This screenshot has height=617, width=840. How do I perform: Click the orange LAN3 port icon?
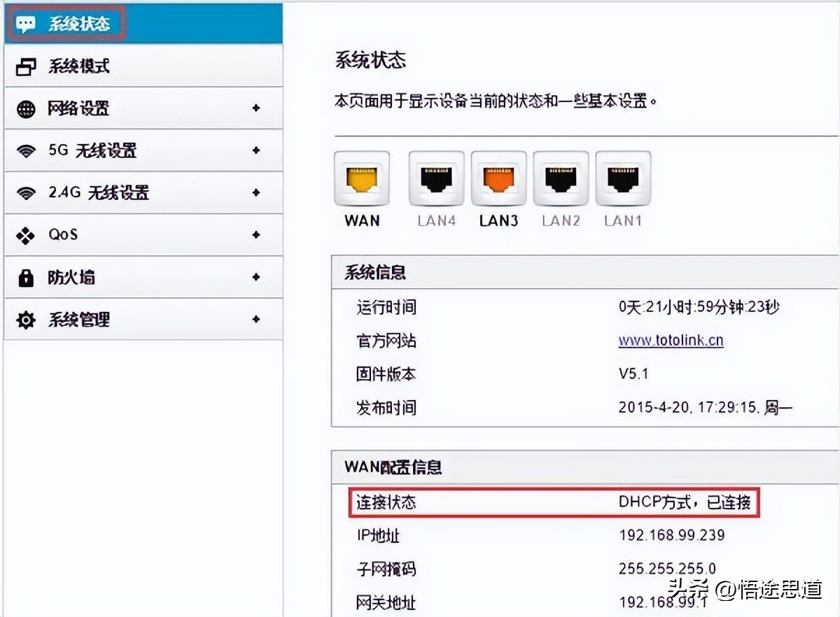[x=498, y=178]
